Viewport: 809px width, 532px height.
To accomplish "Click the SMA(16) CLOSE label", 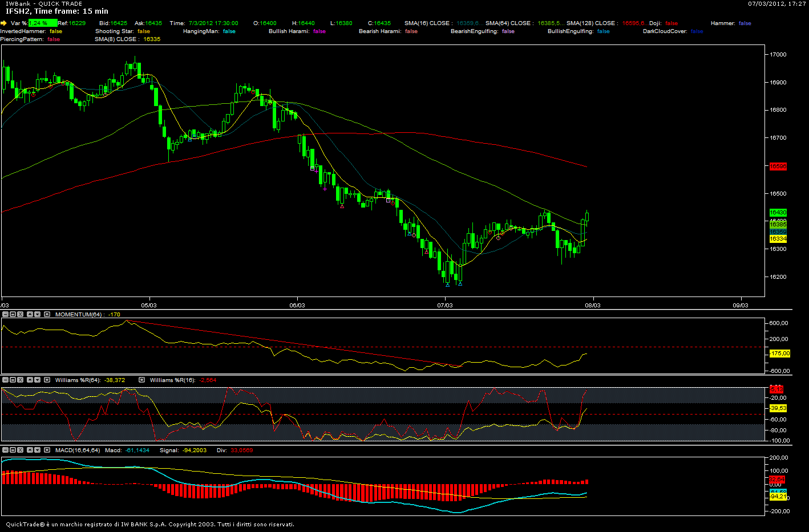I will pos(428,23).
